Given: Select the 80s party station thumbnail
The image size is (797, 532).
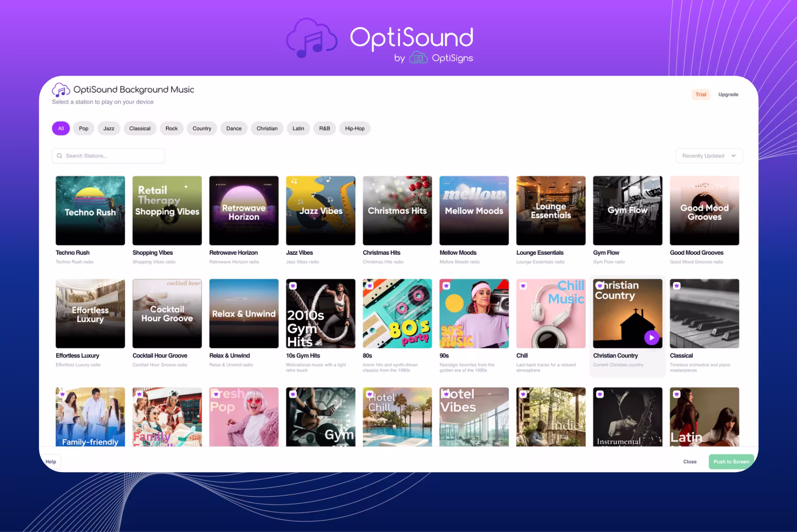Looking at the screenshot, I should click(397, 314).
